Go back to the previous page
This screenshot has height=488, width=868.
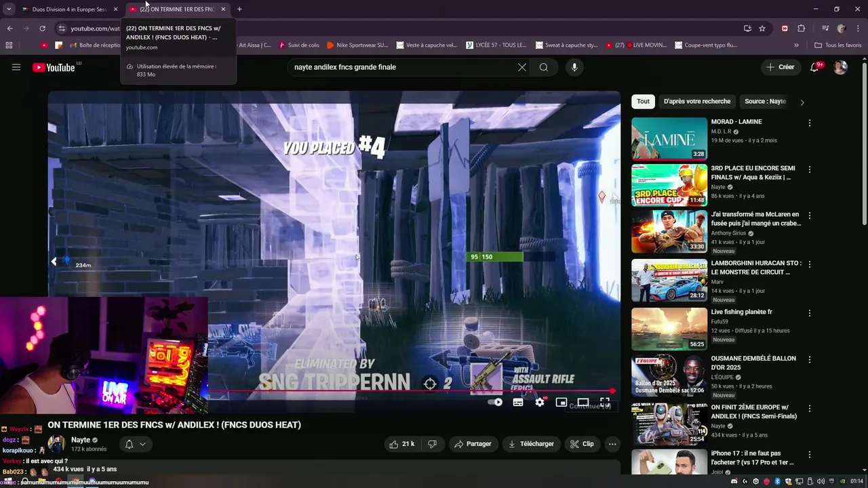point(9,28)
